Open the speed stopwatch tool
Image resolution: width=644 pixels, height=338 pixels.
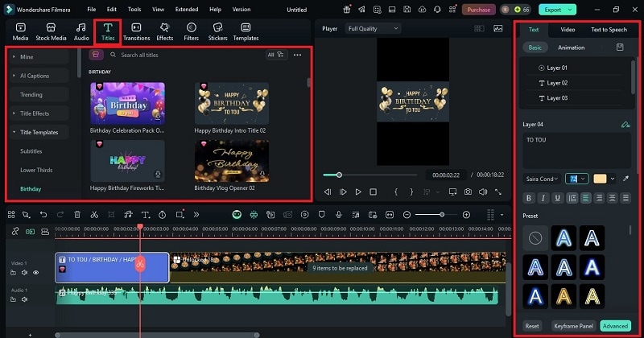pos(163,214)
